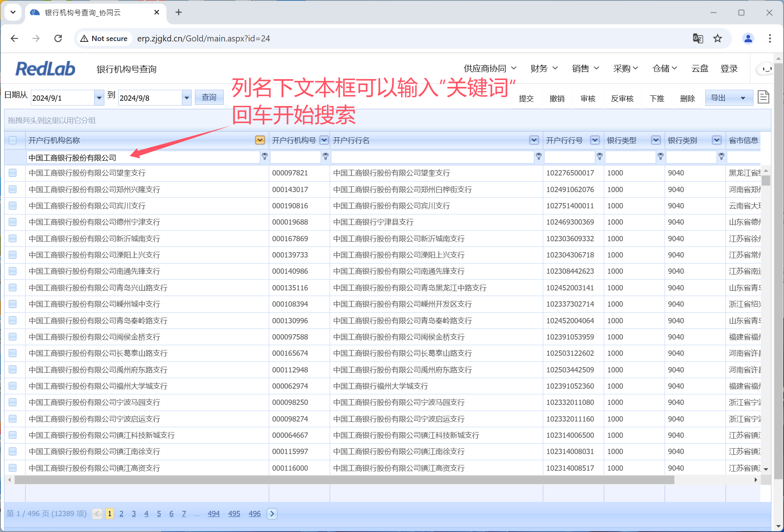This screenshot has width=784, height=532.
Task: Click filter icon for 开户行机构名称 column
Action: [x=265, y=156]
